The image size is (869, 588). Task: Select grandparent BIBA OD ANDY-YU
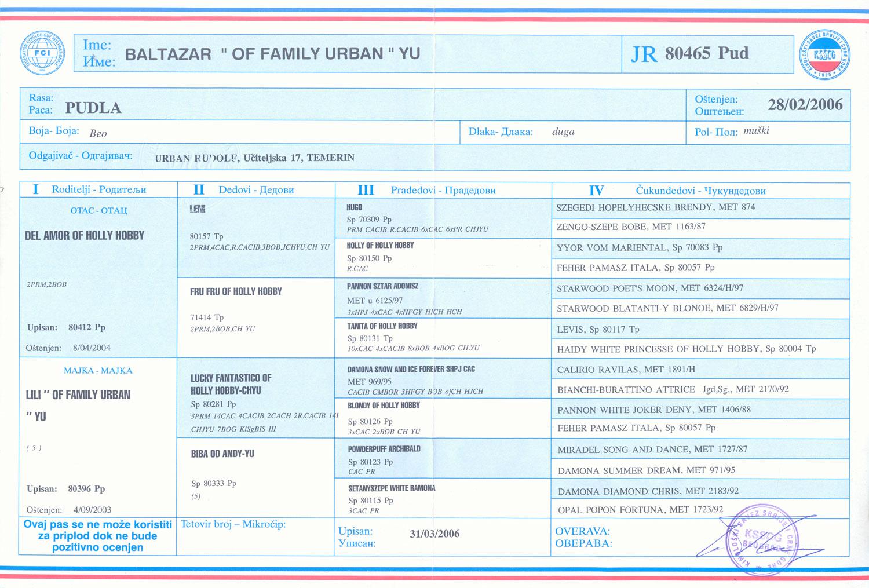(x=222, y=454)
